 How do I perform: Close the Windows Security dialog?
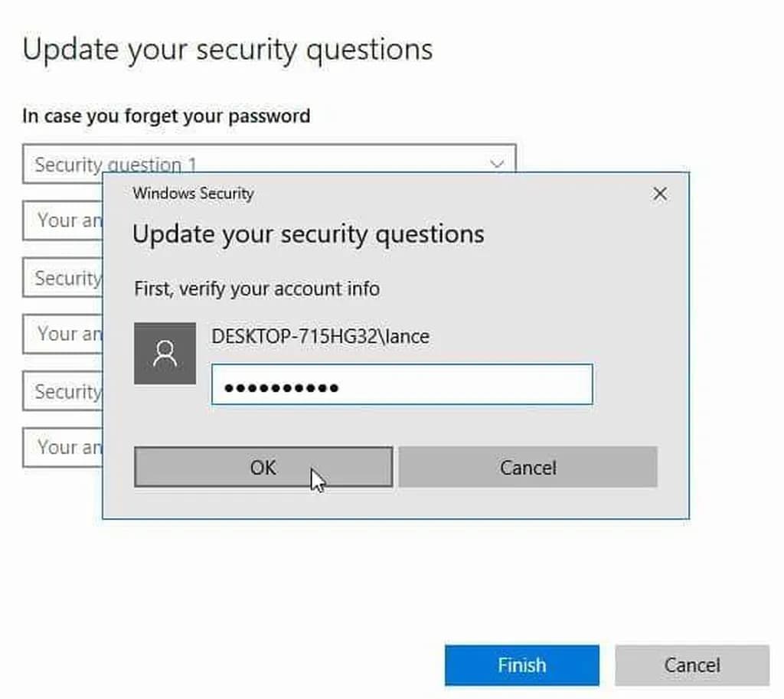point(660,194)
